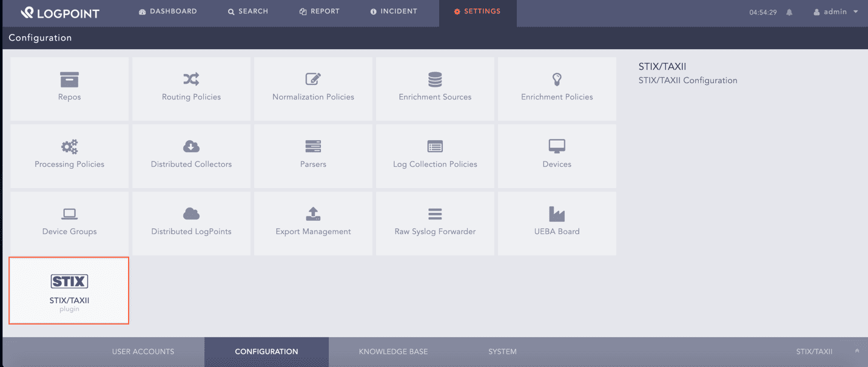This screenshot has width=868, height=367.
Task: Open Routing Policies shuffle icon tile
Action: click(191, 89)
